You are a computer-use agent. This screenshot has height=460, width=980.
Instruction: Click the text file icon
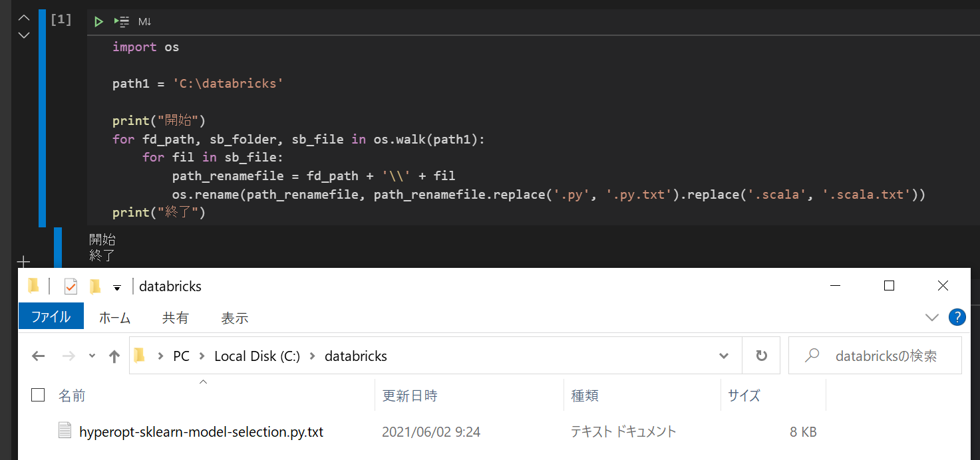point(65,431)
